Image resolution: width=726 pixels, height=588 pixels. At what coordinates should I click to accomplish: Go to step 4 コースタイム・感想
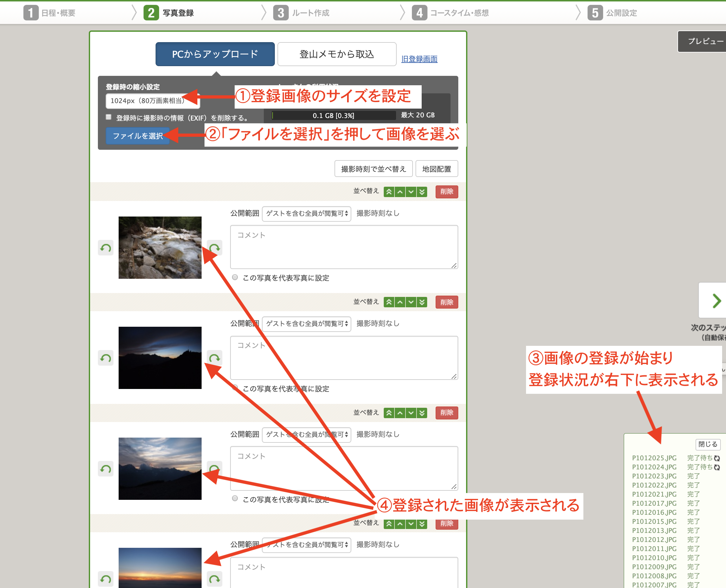(451, 13)
